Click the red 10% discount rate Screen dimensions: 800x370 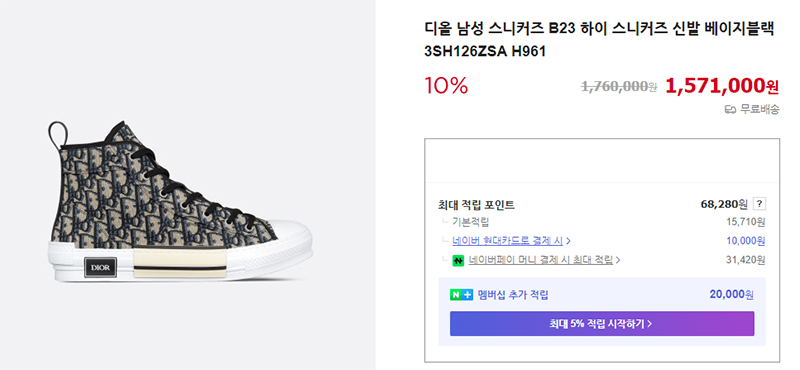click(446, 86)
